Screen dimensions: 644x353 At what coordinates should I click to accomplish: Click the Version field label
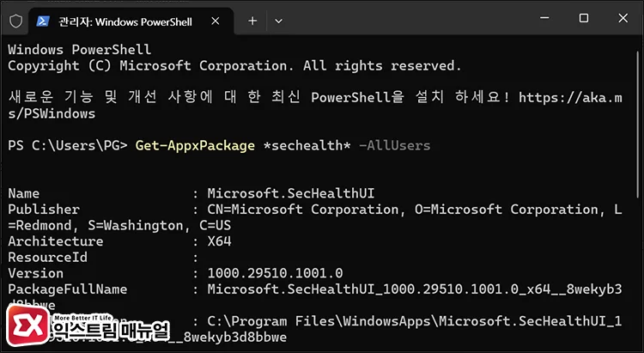[x=36, y=273]
